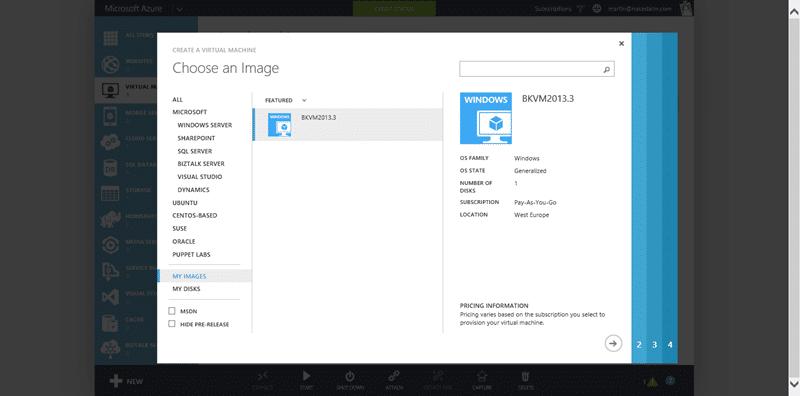800x396 pixels.
Task: Select the All image category
Action: (178, 100)
